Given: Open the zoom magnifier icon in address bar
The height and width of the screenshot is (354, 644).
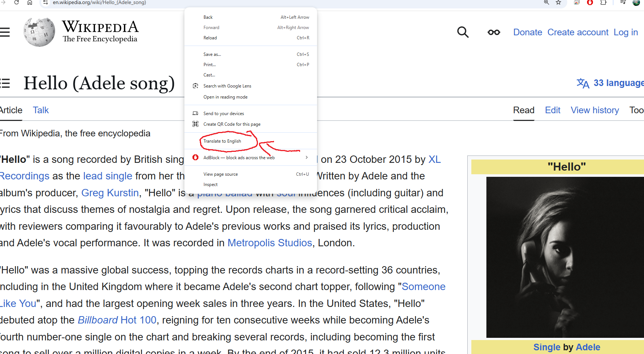Looking at the screenshot, I should [546, 3].
